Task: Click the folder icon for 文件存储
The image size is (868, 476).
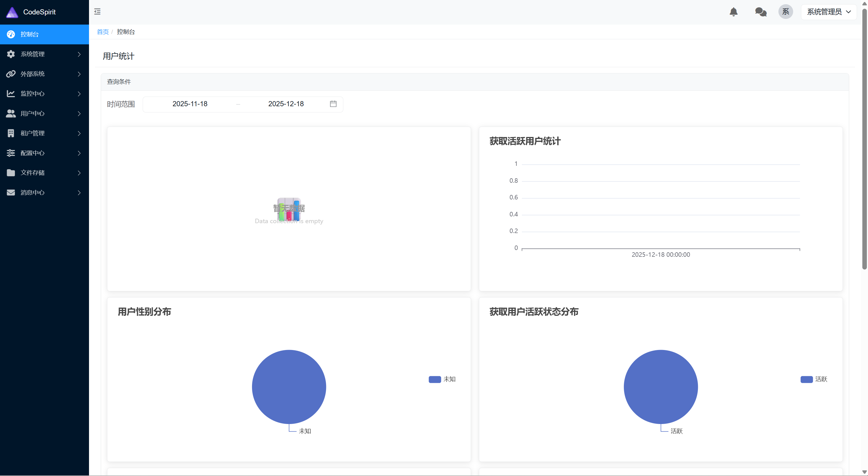Action: pos(11,173)
